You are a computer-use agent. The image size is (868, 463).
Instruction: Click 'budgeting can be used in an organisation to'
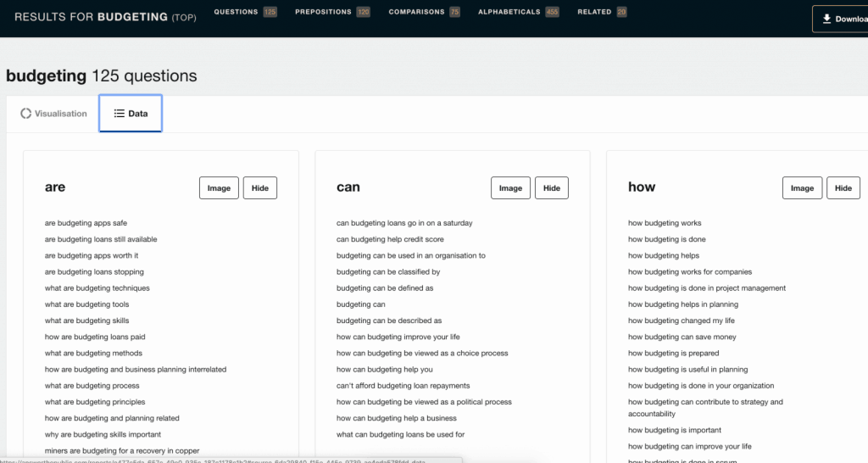click(x=411, y=255)
